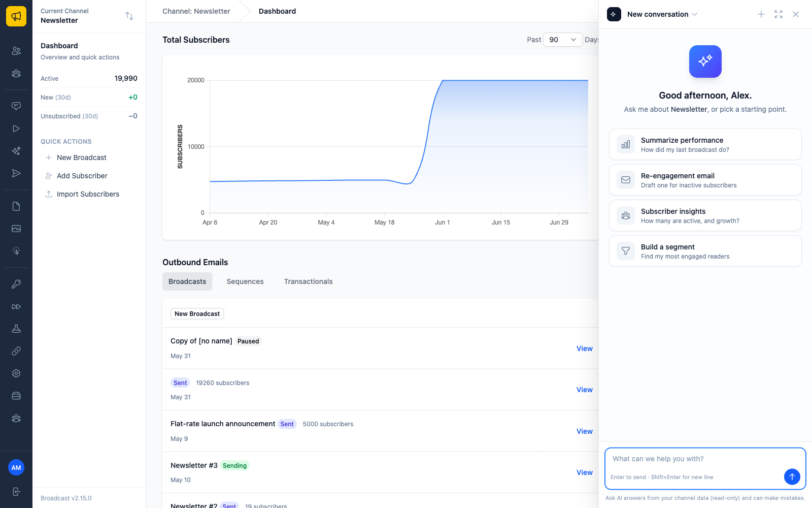
Task: Click the New (30d) value +0
Action: [133, 97]
